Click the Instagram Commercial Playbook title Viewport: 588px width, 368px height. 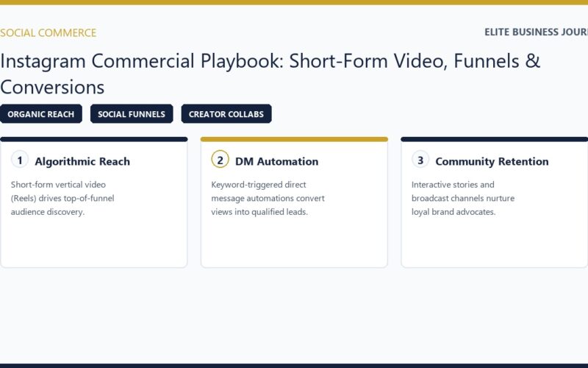[x=270, y=74]
